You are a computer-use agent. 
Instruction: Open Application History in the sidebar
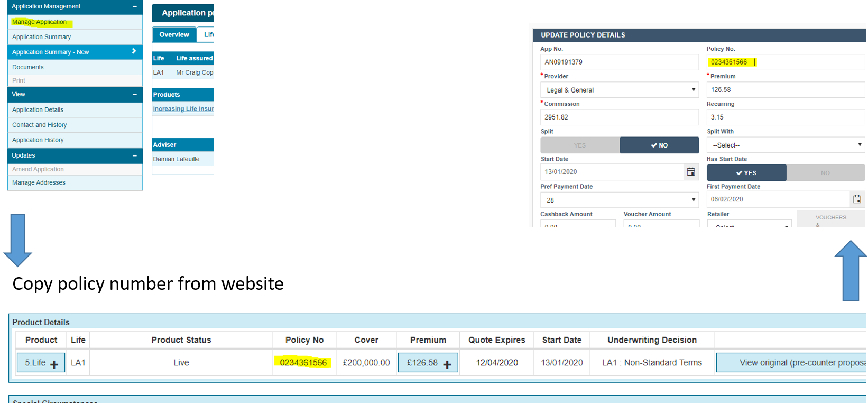pyautogui.click(x=38, y=140)
